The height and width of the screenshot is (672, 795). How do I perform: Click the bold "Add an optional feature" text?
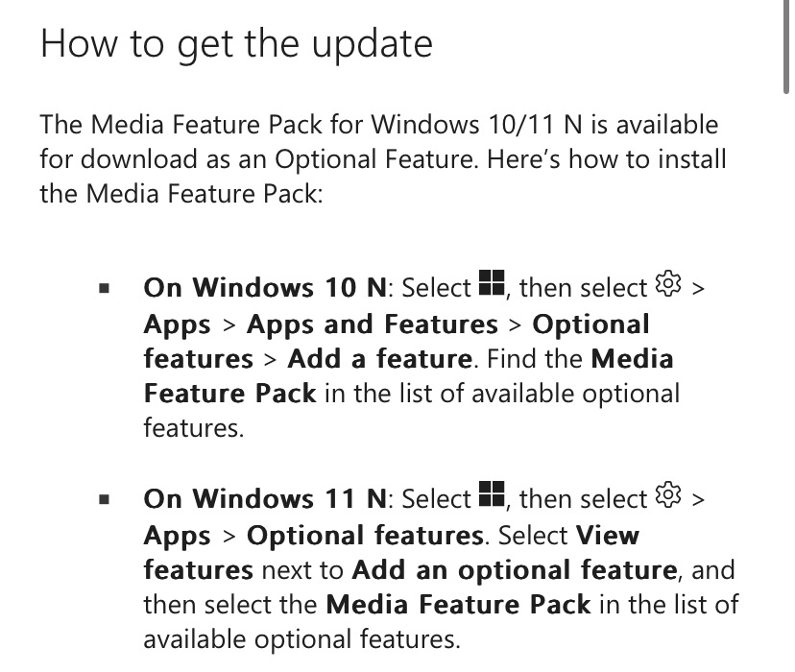[515, 570]
